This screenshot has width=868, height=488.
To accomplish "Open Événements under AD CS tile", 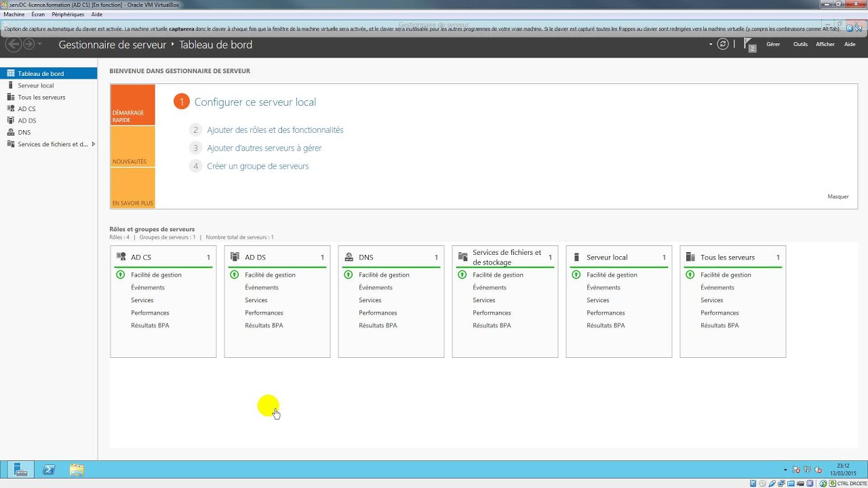I will [148, 287].
